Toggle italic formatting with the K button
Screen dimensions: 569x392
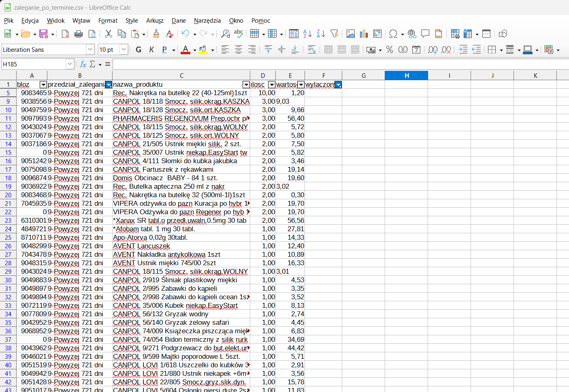[151, 50]
